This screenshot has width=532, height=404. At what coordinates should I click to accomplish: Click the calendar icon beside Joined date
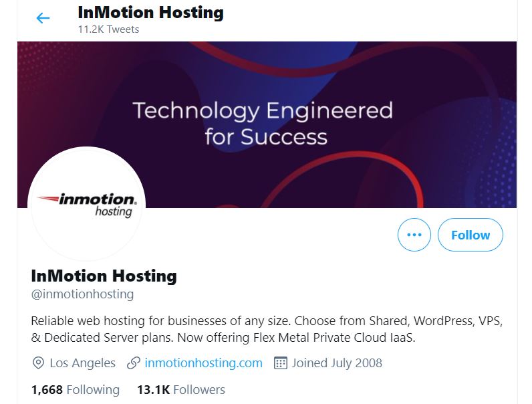coord(281,363)
